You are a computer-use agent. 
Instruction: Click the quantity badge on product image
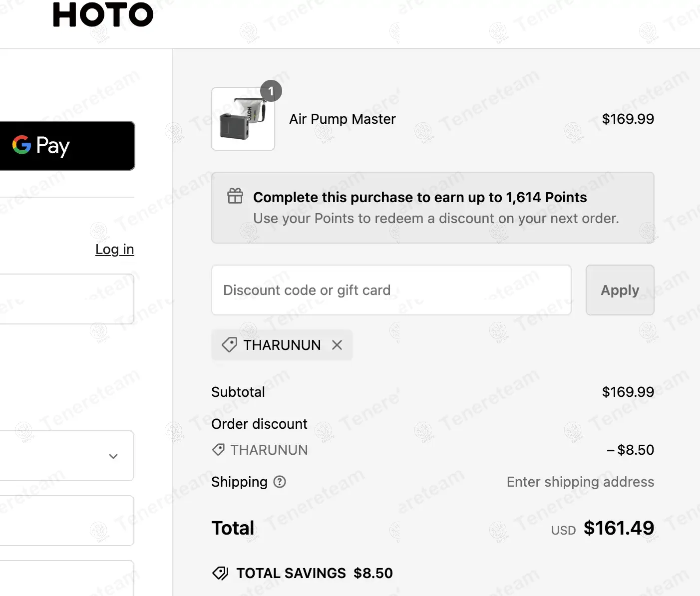pos(271,91)
